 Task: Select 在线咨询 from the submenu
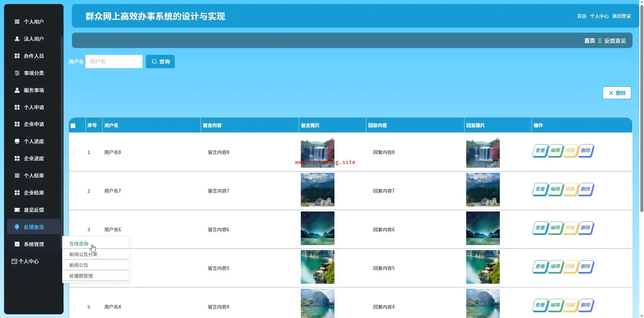(79, 244)
